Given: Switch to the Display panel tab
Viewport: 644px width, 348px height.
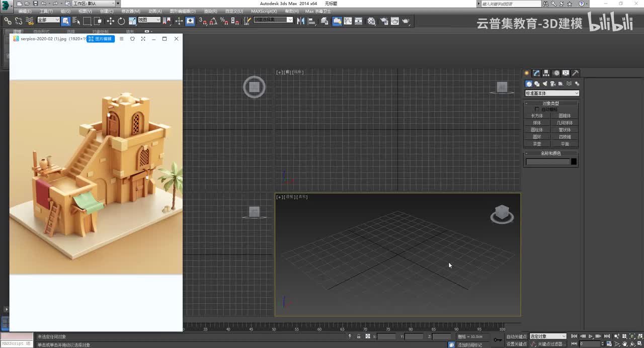Looking at the screenshot, I should (x=566, y=73).
